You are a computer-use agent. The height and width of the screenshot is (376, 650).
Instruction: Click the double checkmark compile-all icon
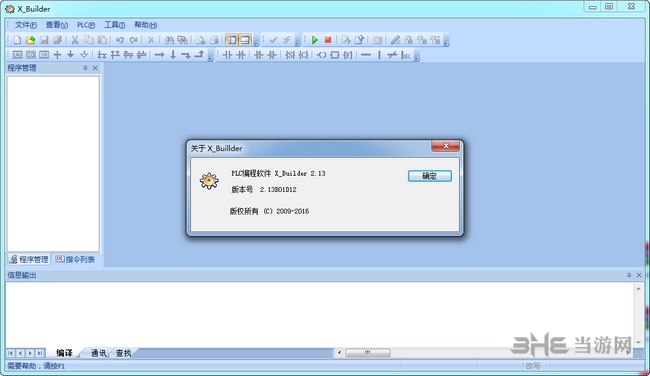coord(286,40)
